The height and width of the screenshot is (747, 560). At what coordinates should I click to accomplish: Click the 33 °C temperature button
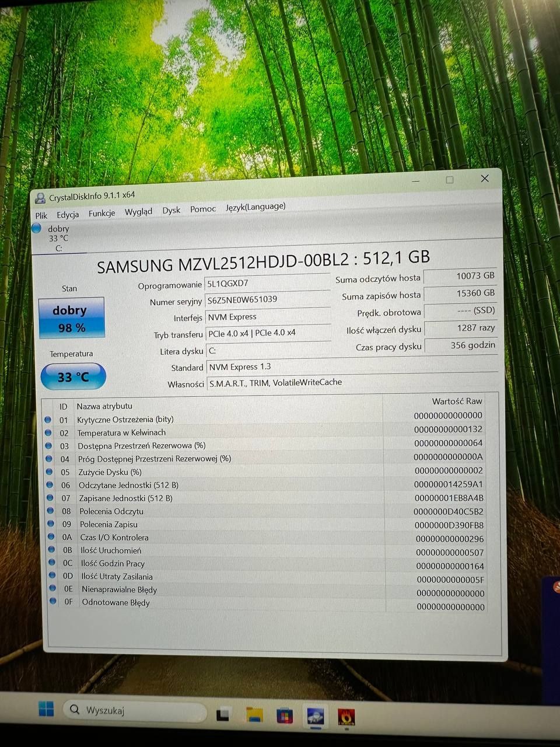click(x=73, y=376)
